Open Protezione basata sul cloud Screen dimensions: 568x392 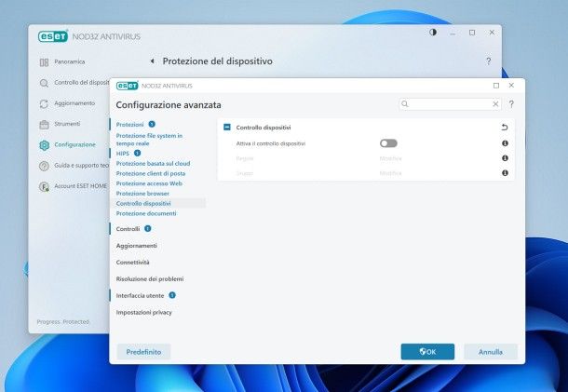153,164
